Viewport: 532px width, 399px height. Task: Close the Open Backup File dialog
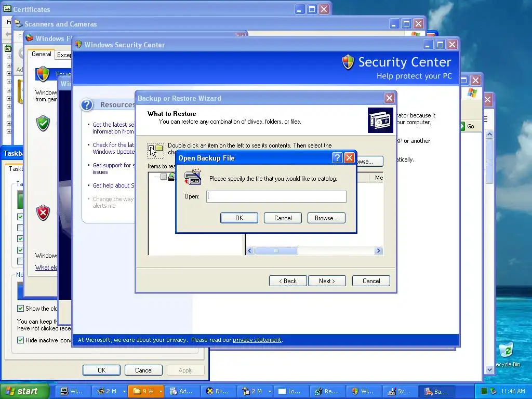[x=349, y=158]
